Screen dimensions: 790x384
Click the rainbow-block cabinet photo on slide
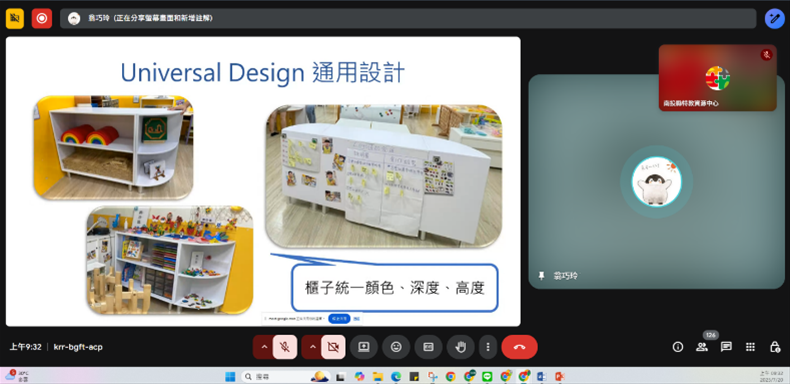coord(113,147)
